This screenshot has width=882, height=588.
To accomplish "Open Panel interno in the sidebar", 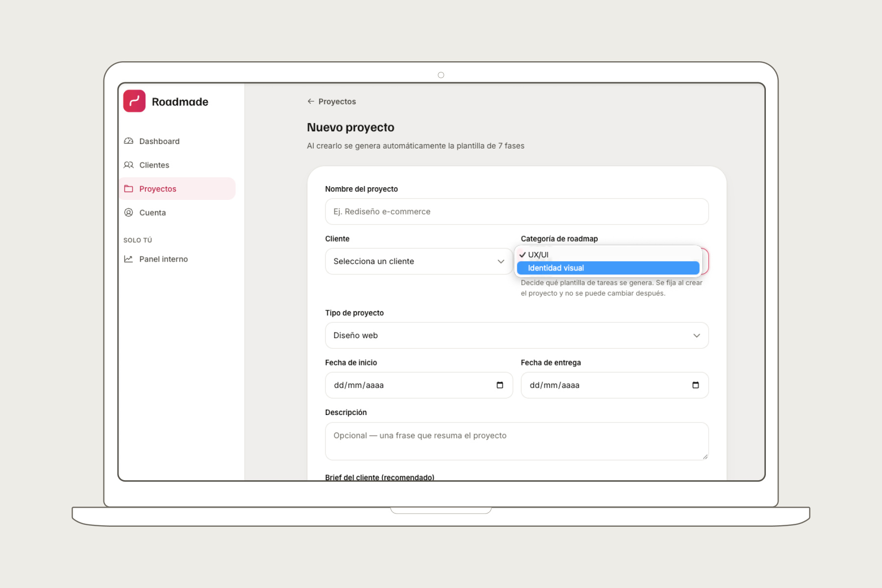I will click(x=177, y=259).
